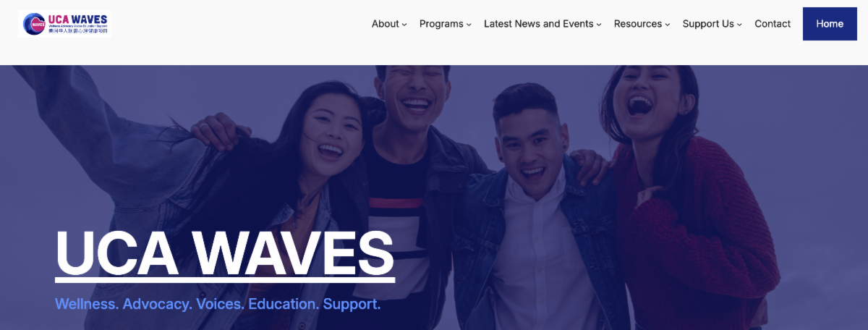The width and height of the screenshot is (868, 330).
Task: Select Support Us in the navigation bar
Action: (x=708, y=24)
